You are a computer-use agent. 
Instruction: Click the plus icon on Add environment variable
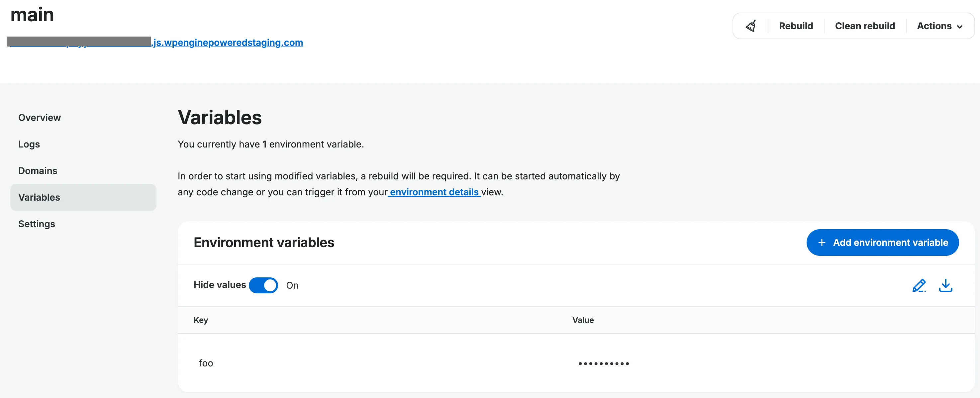click(x=823, y=243)
